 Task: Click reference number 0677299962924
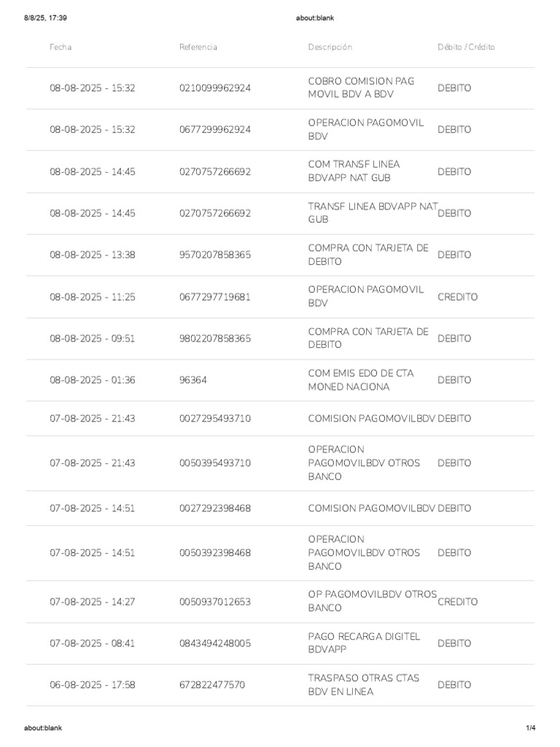pos(214,130)
